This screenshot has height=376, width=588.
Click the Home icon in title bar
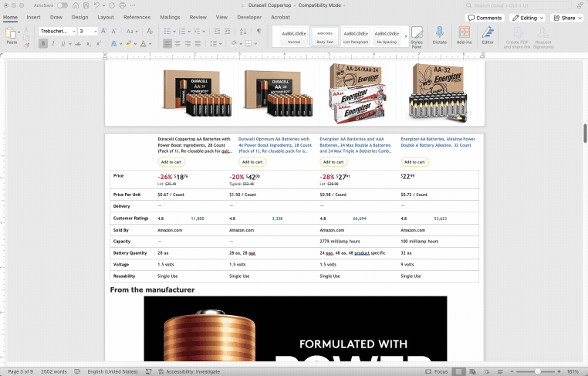[76, 5]
